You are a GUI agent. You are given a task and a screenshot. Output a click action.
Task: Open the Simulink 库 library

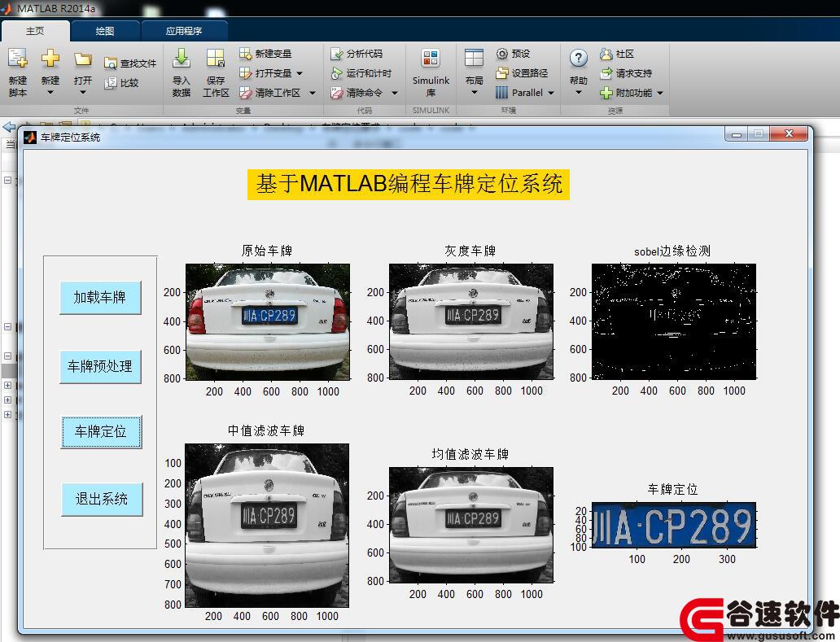(431, 72)
